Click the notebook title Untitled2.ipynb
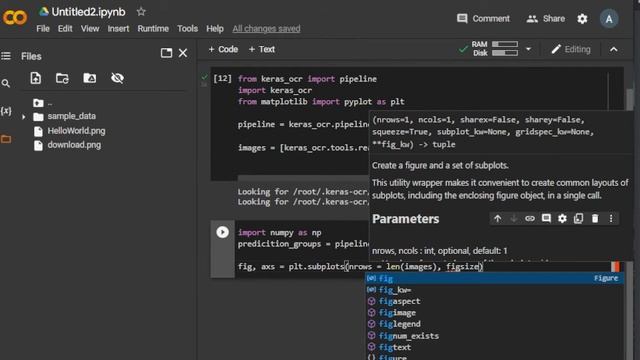640x360 pixels. (x=88, y=12)
